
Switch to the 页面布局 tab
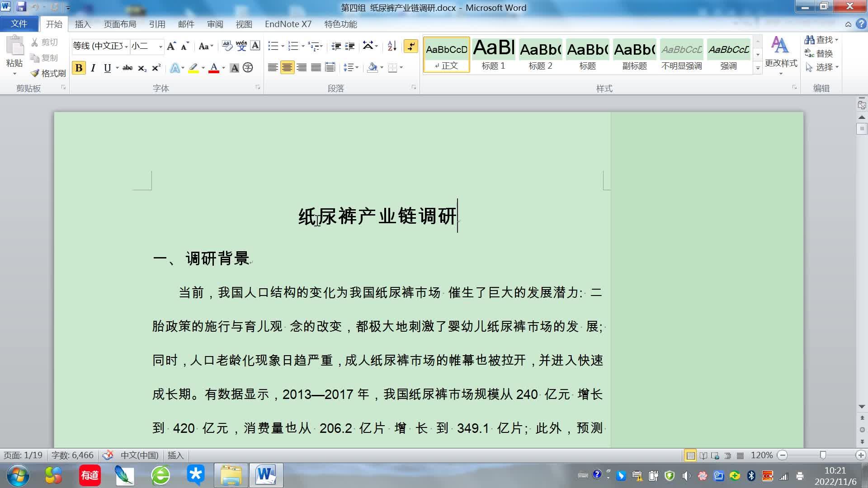[120, 24]
